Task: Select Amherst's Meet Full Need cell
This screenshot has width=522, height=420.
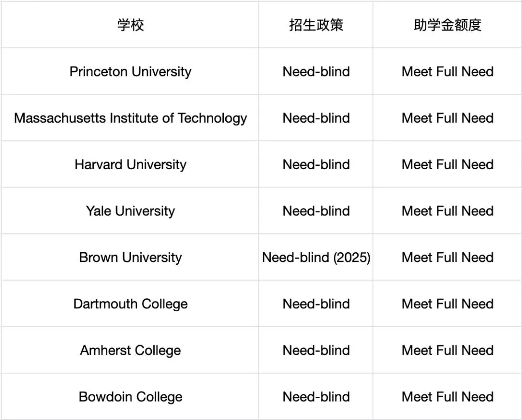Action: (x=448, y=350)
